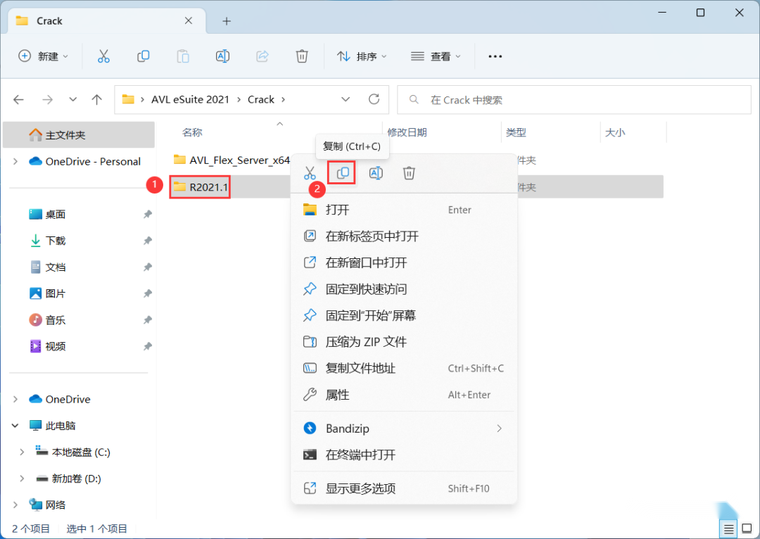
Task: Go back with the left arrow
Action: (18, 100)
